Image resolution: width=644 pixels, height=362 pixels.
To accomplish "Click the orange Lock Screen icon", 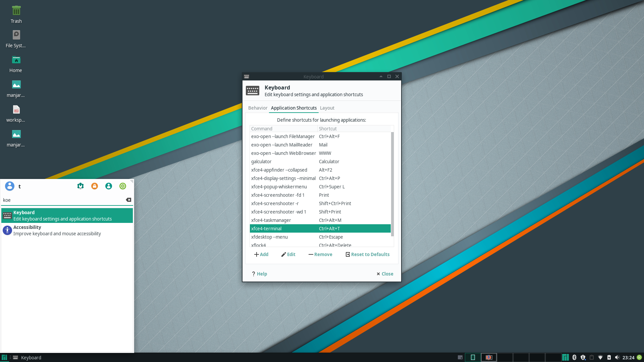I will tap(95, 186).
